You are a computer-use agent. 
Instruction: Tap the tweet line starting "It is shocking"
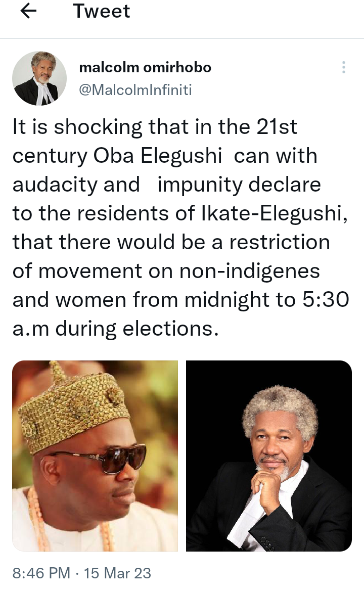click(155, 126)
